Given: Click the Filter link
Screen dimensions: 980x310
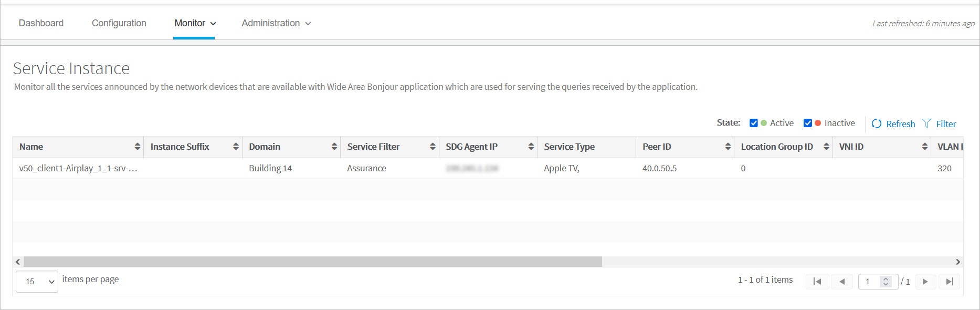Looking at the screenshot, I should point(946,124).
